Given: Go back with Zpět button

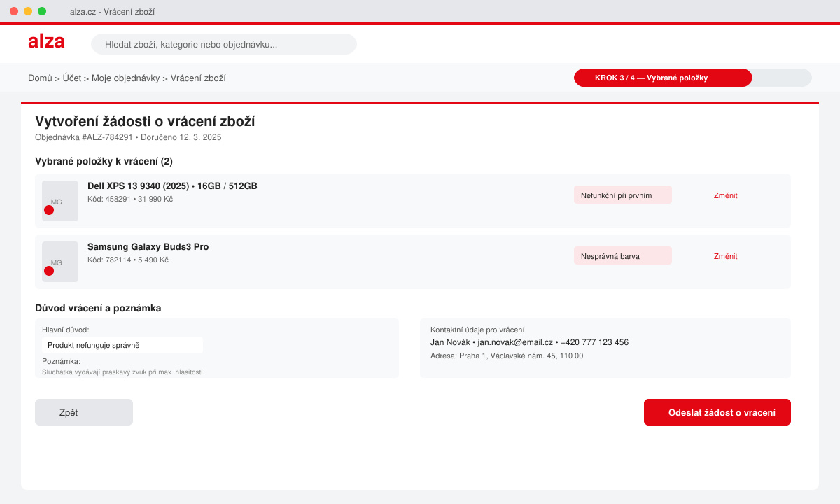Looking at the screenshot, I should click(84, 412).
